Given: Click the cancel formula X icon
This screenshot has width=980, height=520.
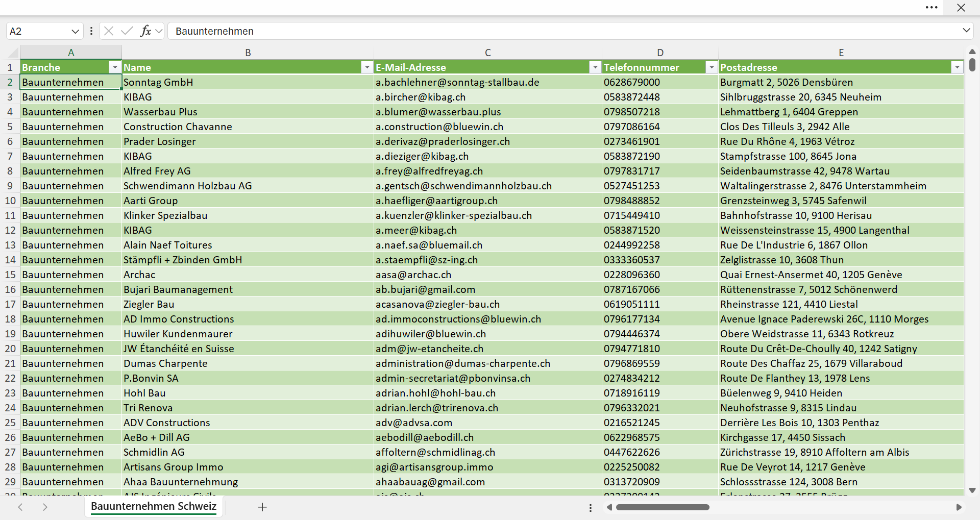Looking at the screenshot, I should [109, 31].
